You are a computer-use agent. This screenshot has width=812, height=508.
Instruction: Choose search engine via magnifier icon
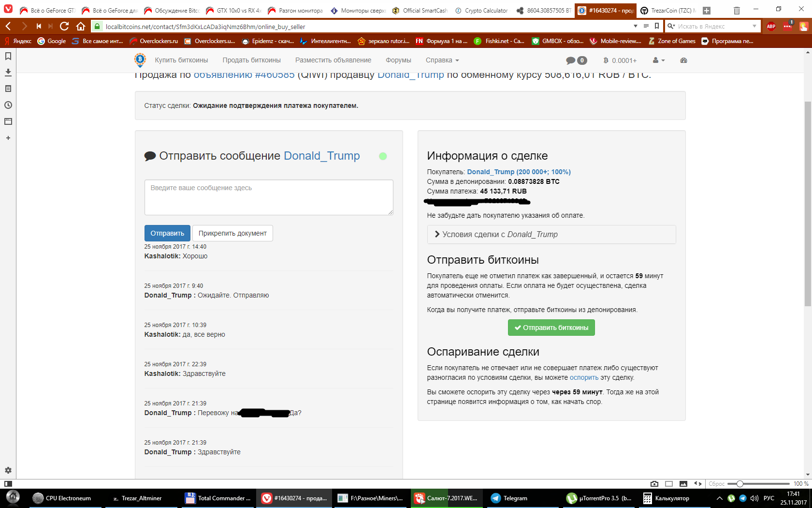pos(671,26)
